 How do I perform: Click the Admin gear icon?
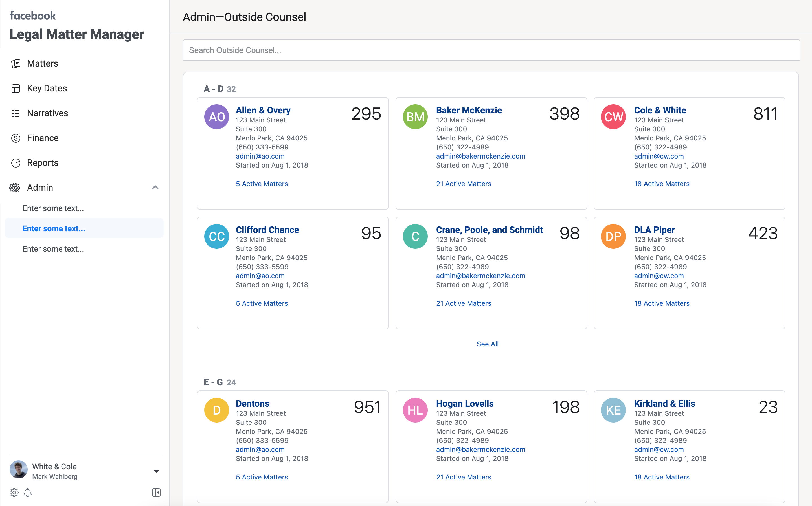click(x=15, y=188)
